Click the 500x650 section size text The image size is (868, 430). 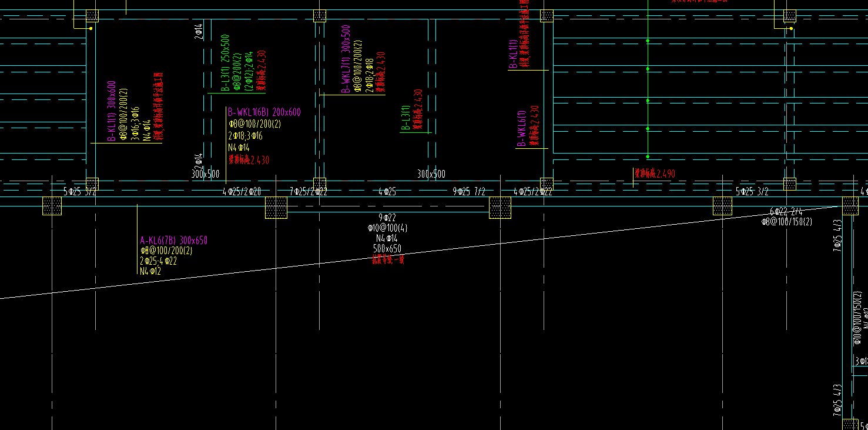point(387,249)
